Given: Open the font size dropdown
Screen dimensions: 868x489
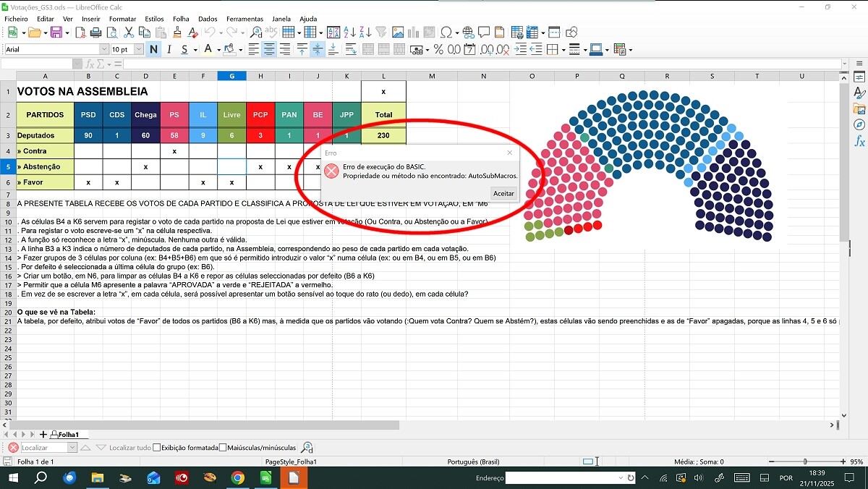Looking at the screenshot, I should click(x=140, y=50).
